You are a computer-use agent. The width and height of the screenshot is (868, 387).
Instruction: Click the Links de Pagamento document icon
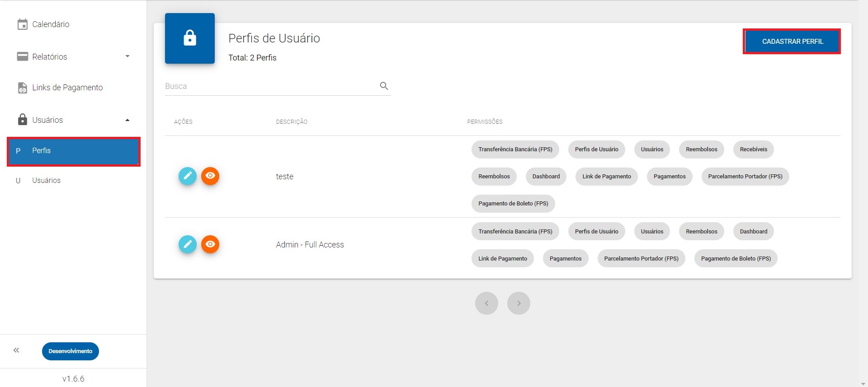(x=22, y=88)
